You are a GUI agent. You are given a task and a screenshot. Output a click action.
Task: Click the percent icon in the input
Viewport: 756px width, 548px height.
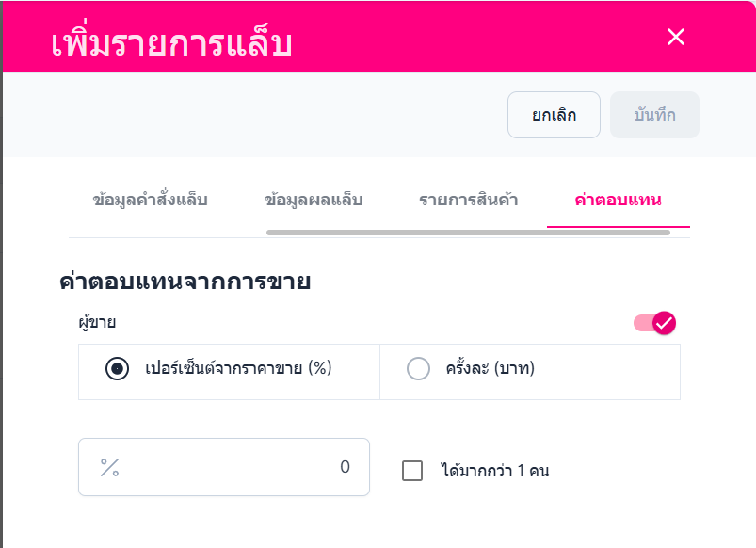pos(110,467)
